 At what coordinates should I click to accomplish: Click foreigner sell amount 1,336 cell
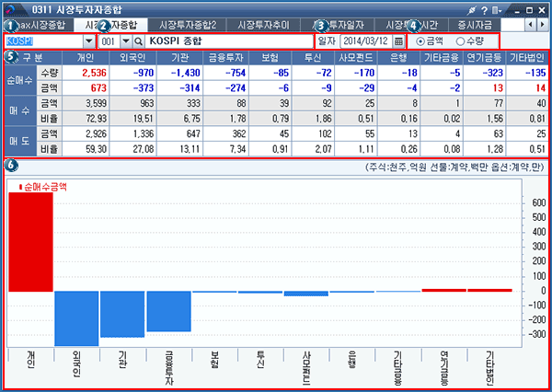click(x=132, y=133)
